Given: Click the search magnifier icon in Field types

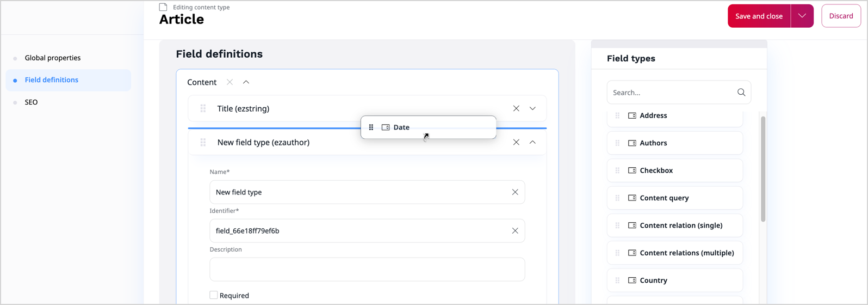Looking at the screenshot, I should (x=741, y=93).
